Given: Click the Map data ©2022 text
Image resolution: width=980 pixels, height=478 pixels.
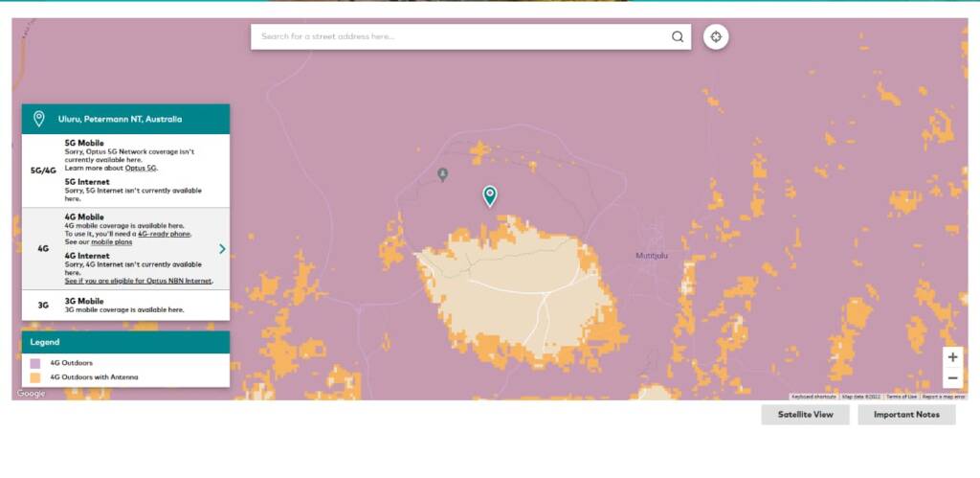Looking at the screenshot, I should [x=860, y=397].
